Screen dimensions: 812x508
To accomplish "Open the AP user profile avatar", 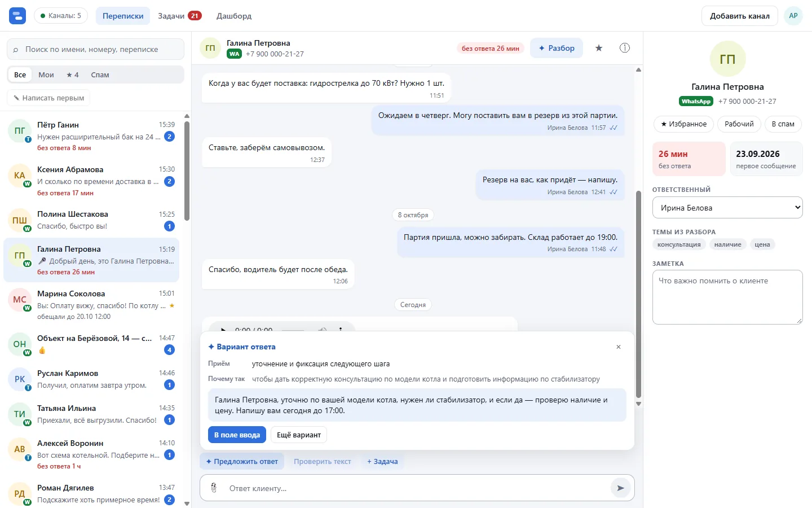I will 793,16.
